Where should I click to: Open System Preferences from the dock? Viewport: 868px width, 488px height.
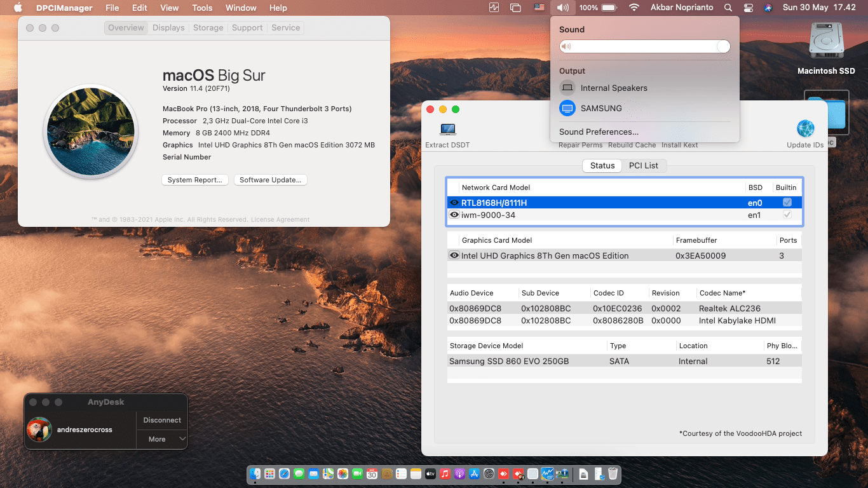pyautogui.click(x=489, y=474)
